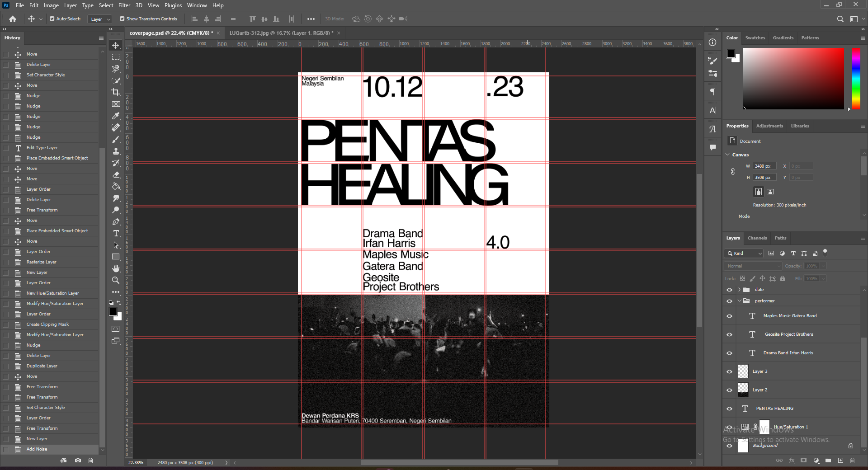Open the Auto-Select Layer dropdown
868x470 pixels.
coord(100,19)
